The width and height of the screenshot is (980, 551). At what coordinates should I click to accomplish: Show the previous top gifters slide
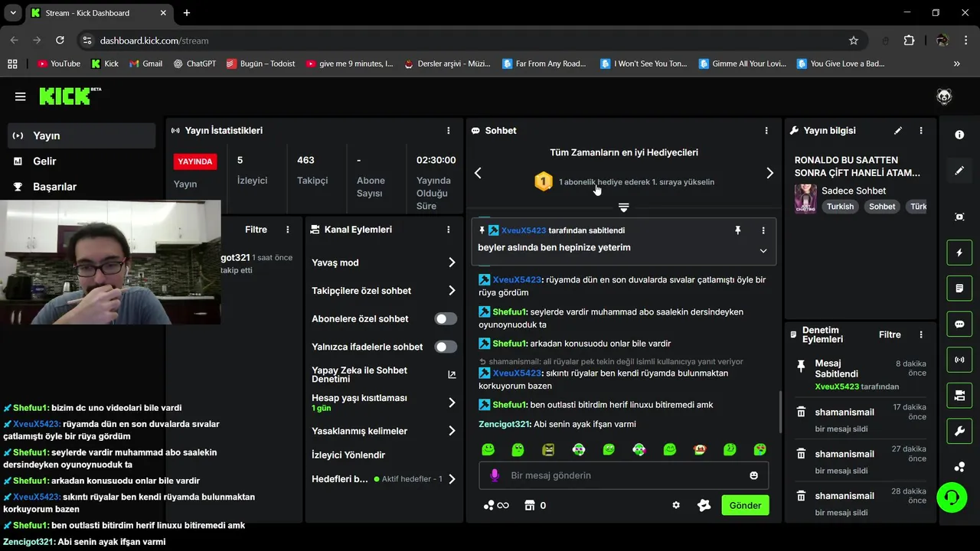pyautogui.click(x=478, y=174)
